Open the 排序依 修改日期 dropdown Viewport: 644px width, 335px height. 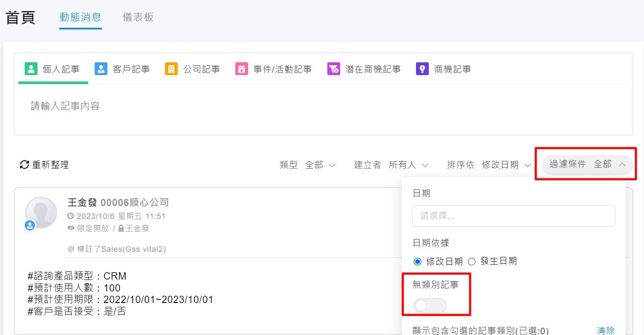click(x=506, y=165)
